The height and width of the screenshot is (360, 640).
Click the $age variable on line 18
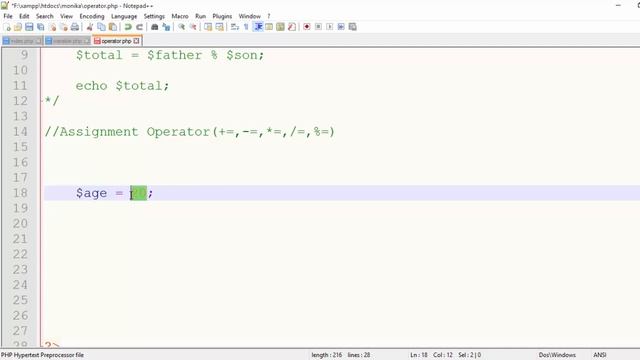coord(91,193)
